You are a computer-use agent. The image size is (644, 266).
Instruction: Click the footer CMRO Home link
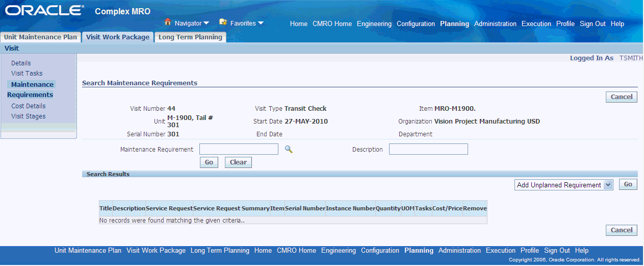click(296, 251)
